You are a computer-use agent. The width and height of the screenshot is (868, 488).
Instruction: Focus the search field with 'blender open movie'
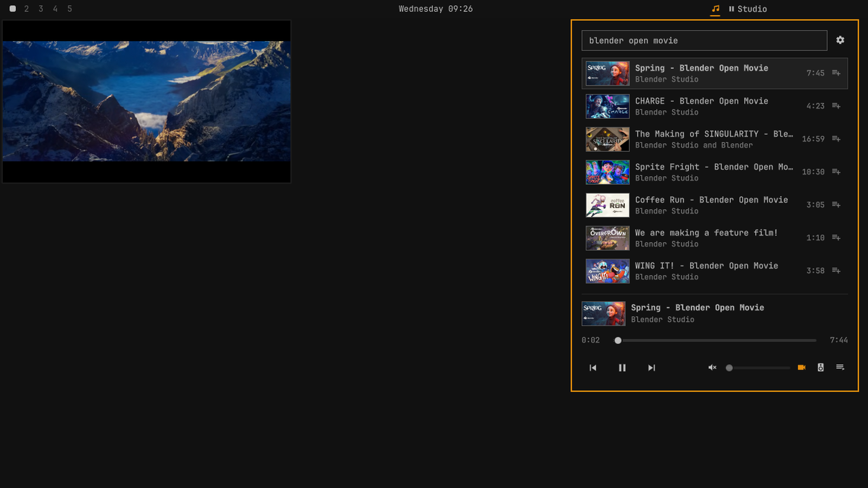(x=704, y=41)
